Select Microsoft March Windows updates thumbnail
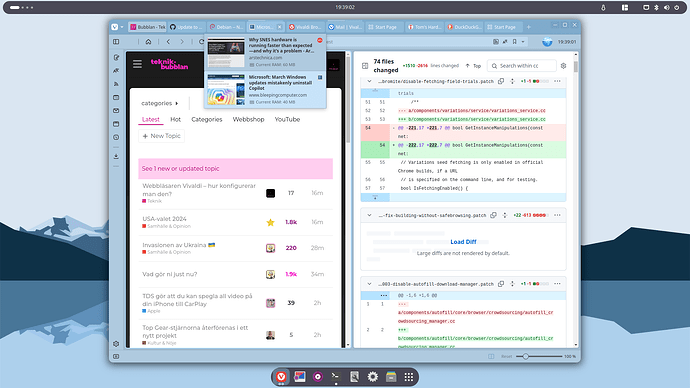This screenshot has width=690, height=388. tap(226, 90)
